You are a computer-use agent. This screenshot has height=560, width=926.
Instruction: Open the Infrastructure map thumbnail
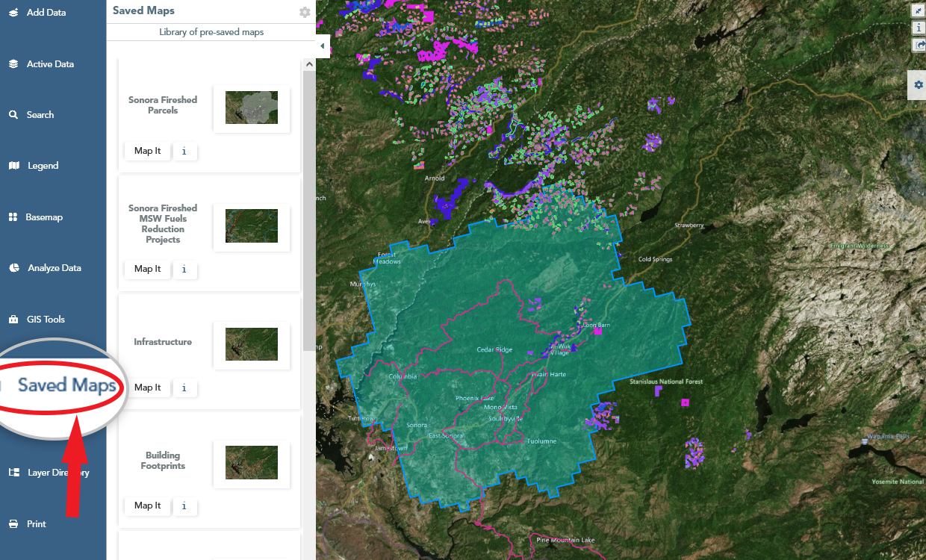(x=252, y=344)
